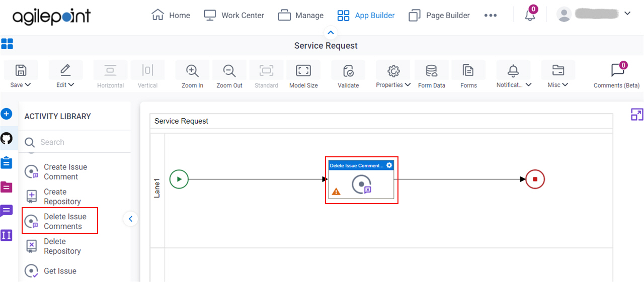Select the magenta folder sidebar icon

(x=7, y=187)
